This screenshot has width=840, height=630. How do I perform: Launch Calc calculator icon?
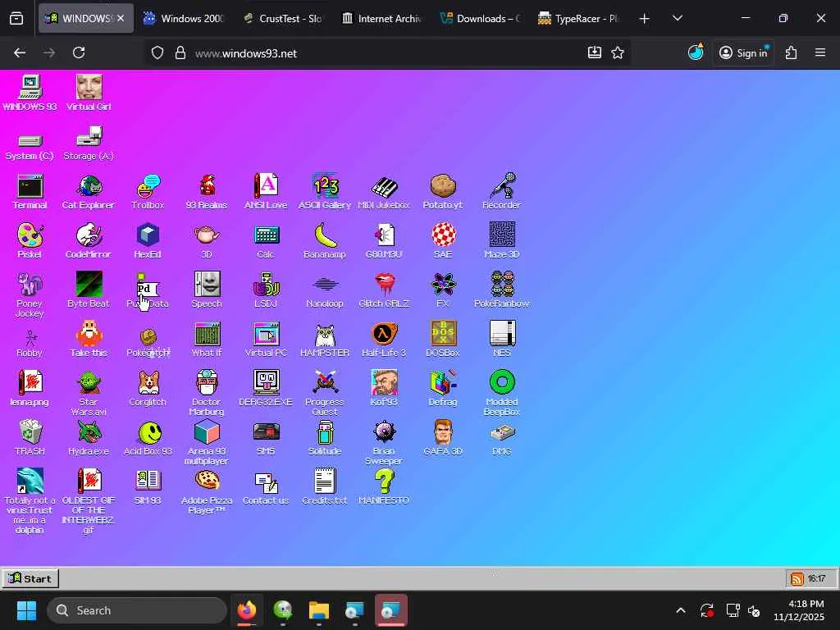pyautogui.click(x=266, y=241)
